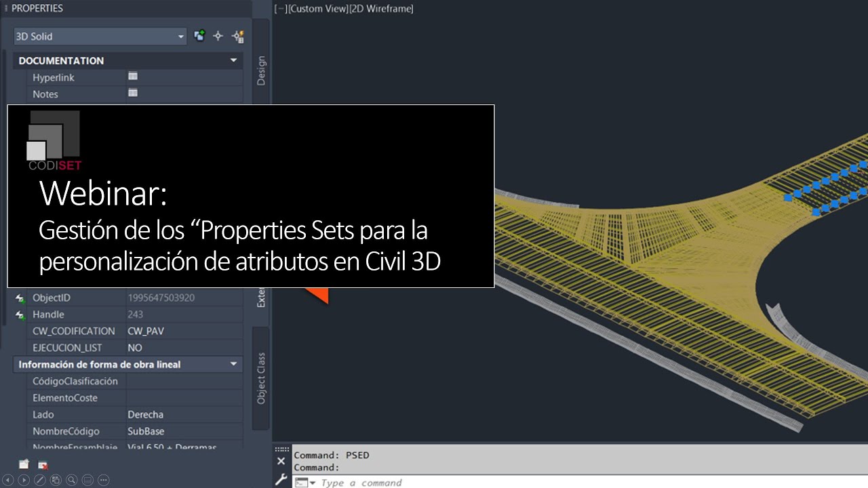Go to the next slide arrow

click(24, 480)
